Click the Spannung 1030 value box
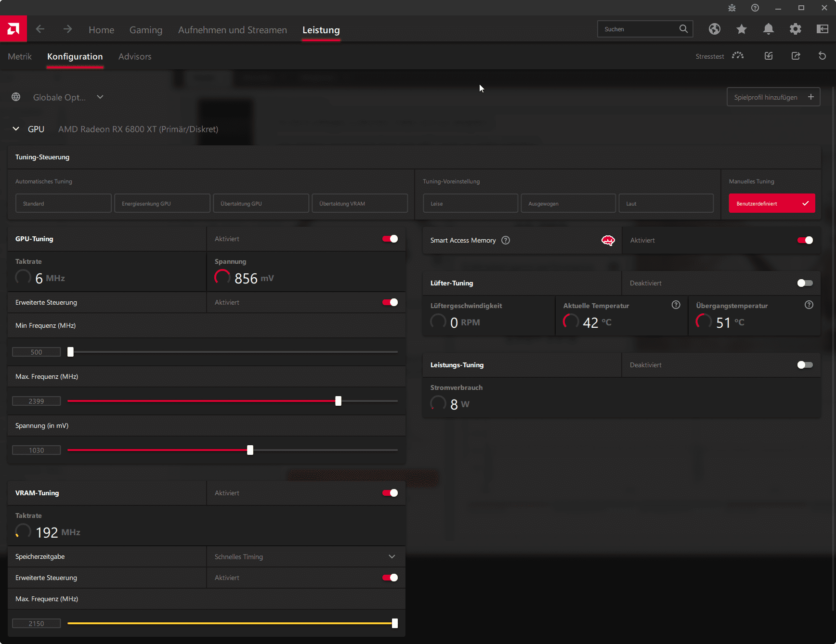The width and height of the screenshot is (836, 644). 37,450
